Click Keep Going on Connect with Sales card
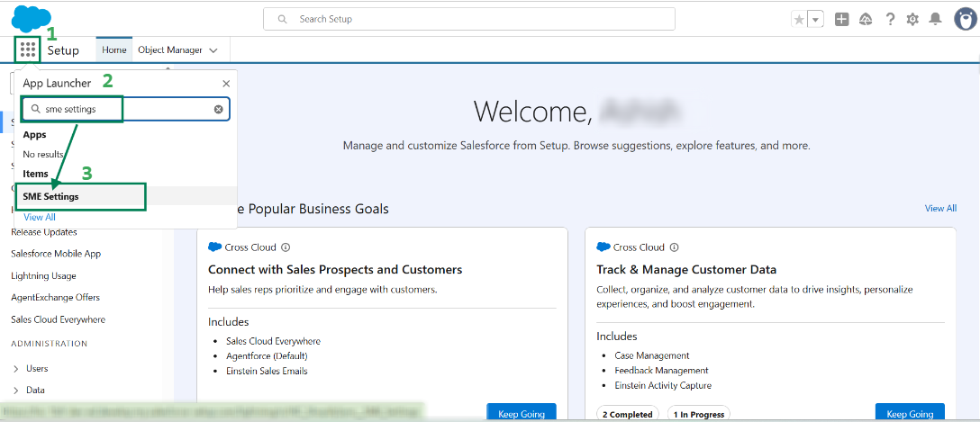The image size is (980, 422). click(522, 413)
